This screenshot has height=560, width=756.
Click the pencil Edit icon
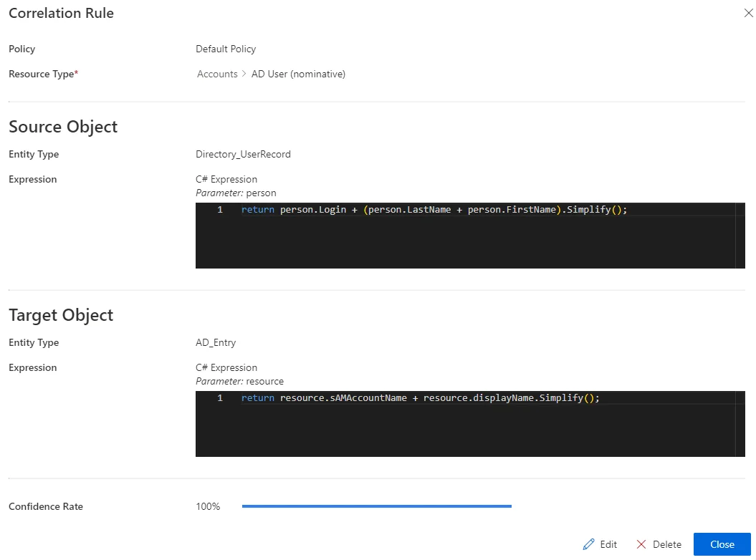[588, 544]
